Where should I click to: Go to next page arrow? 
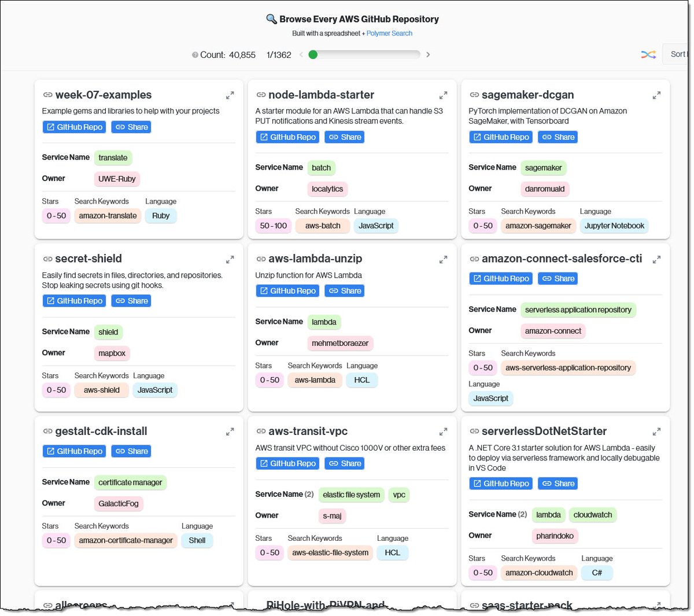pos(428,54)
